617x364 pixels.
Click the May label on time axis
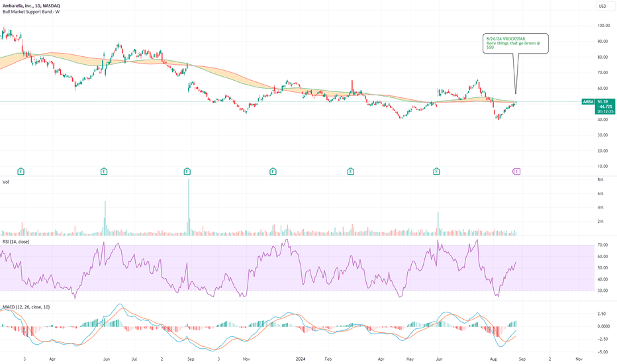pos(410,359)
